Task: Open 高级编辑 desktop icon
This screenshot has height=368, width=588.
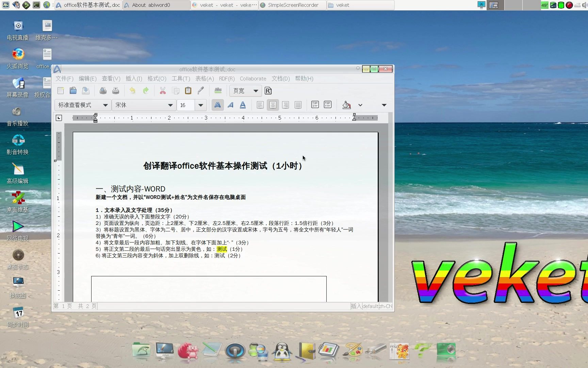Action: pyautogui.click(x=18, y=173)
